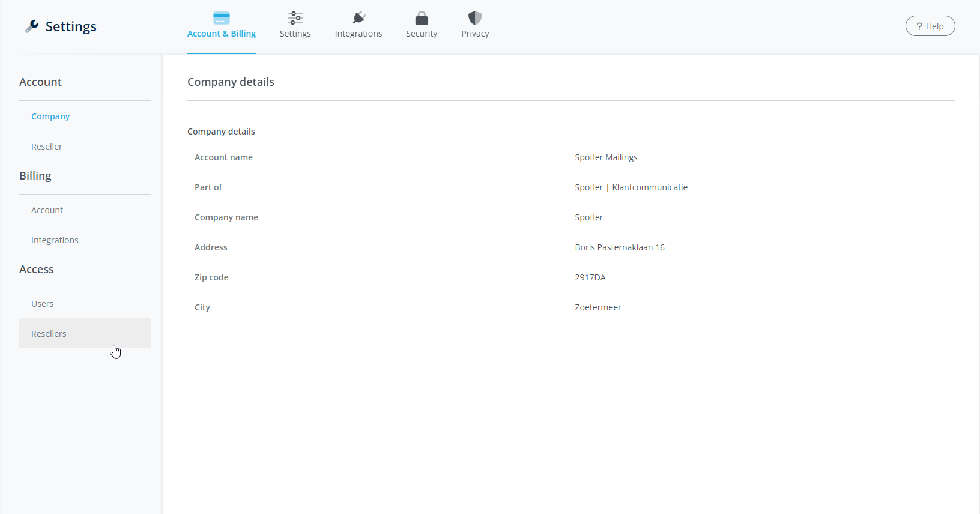Click the 'Spotler | Klantcommunicatie' value
Screen dimensions: 980x514
[631, 187]
